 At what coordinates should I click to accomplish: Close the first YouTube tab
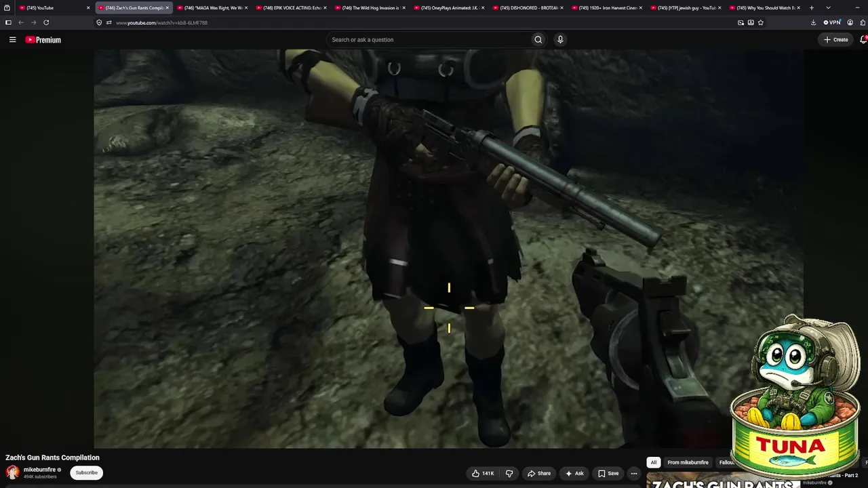pyautogui.click(x=88, y=8)
